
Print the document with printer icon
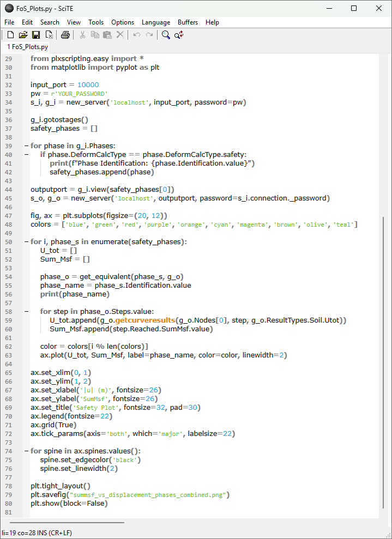(65, 35)
